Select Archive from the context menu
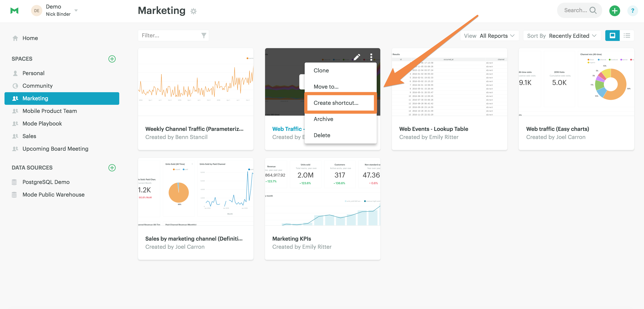This screenshot has width=644, height=309. click(x=340, y=119)
